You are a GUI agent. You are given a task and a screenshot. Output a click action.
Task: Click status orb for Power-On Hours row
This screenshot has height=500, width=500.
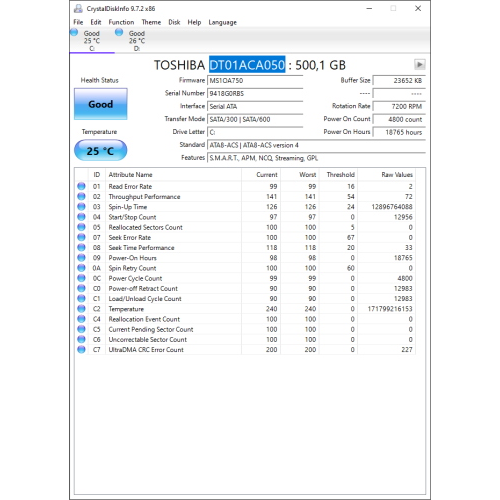click(81, 258)
